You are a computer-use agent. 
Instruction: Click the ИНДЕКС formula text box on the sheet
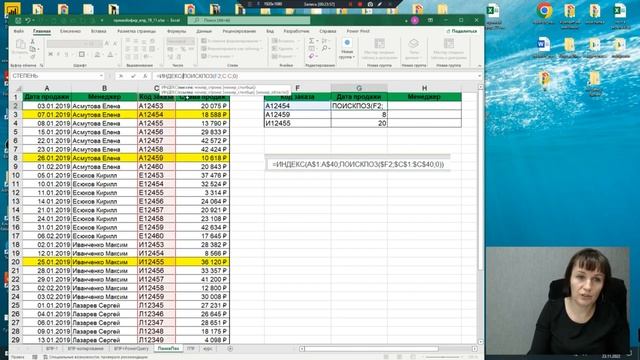[x=358, y=164]
